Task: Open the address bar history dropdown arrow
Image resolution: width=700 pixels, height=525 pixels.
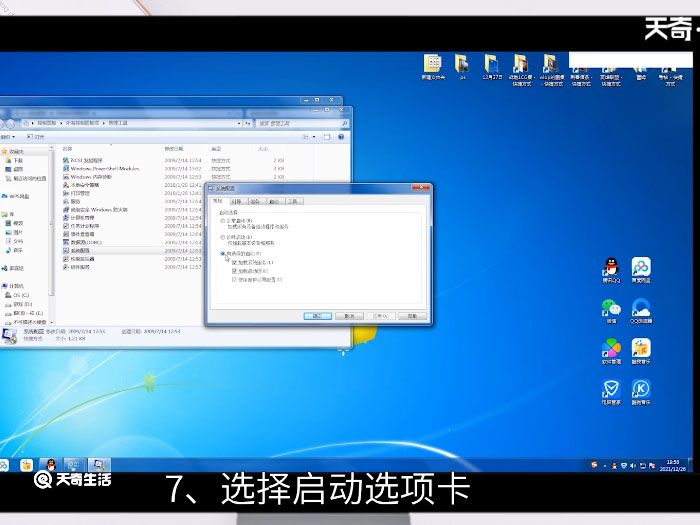Action: (239, 123)
